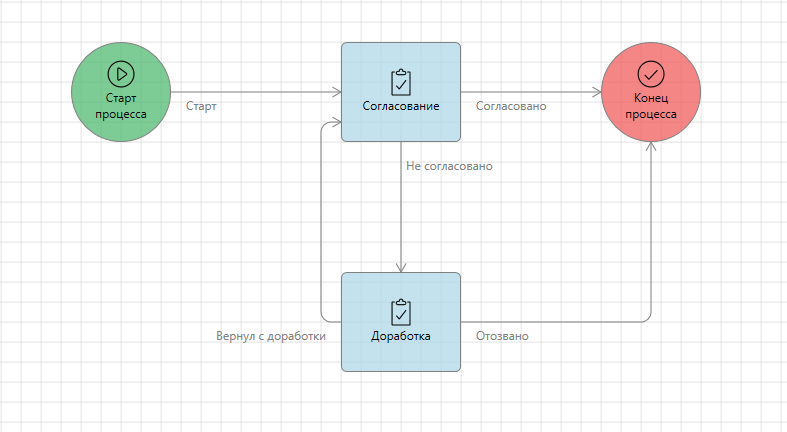
Task: Select the 'Не согласовано' transition label
Action: 449,166
